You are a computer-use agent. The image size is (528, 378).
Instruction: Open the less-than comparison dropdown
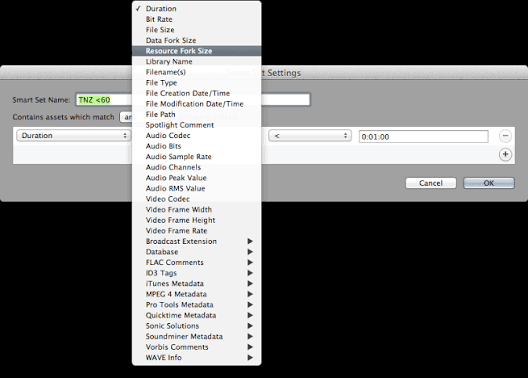310,136
